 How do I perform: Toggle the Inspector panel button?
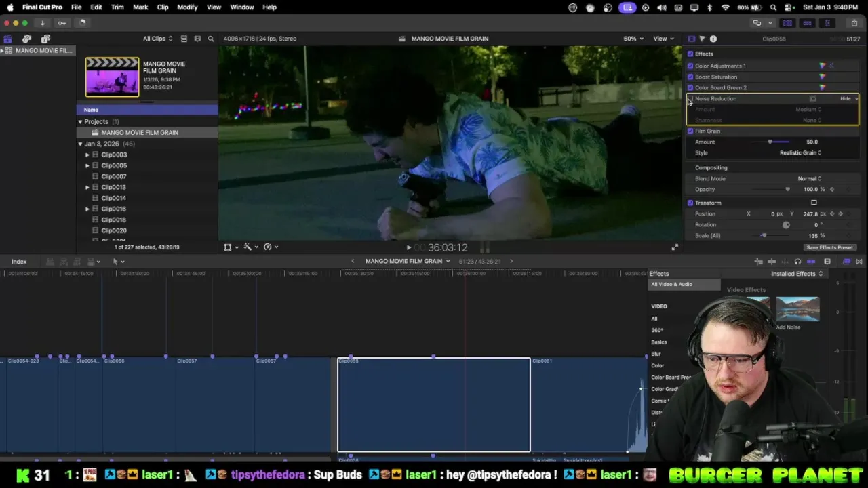(826, 23)
